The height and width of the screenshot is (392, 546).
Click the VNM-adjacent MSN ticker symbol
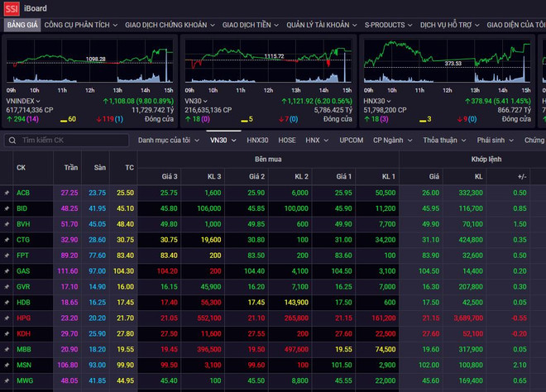(23, 366)
